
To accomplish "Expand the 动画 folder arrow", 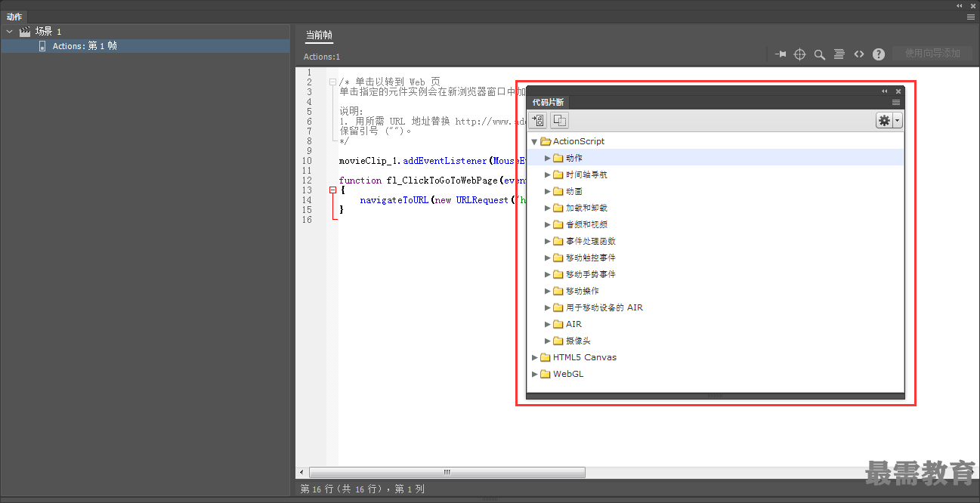I will click(x=548, y=191).
